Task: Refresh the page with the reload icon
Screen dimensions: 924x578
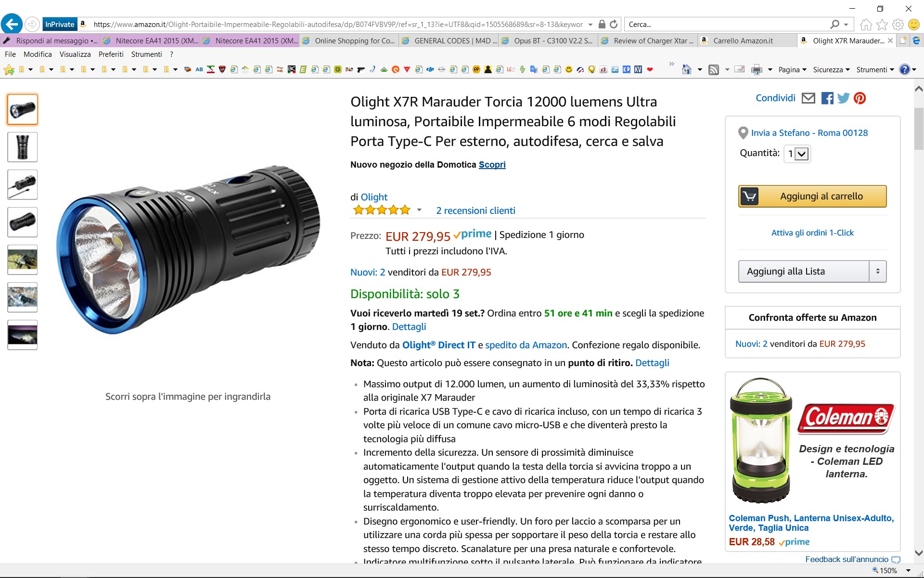Action: [x=614, y=24]
